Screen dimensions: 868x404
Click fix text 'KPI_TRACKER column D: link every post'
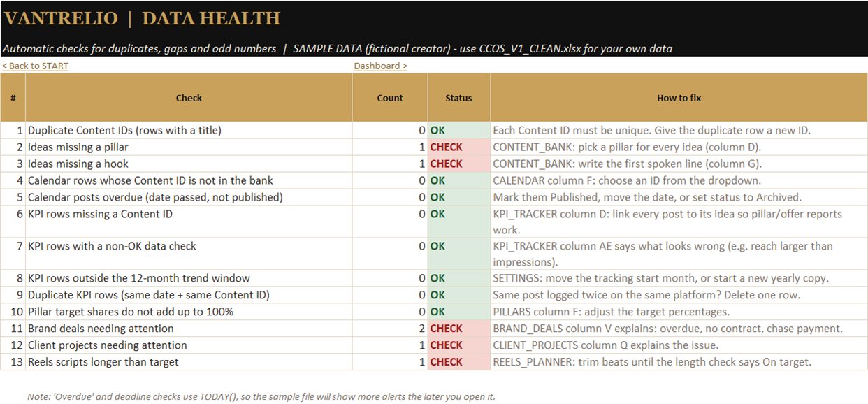[679, 222]
